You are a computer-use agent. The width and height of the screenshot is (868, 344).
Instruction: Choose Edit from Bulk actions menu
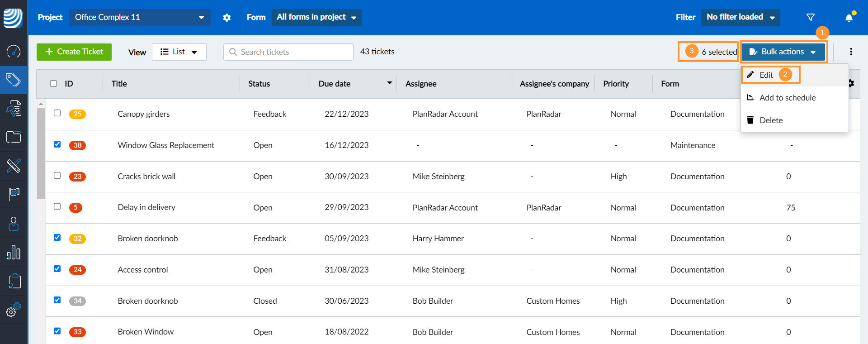pos(766,75)
